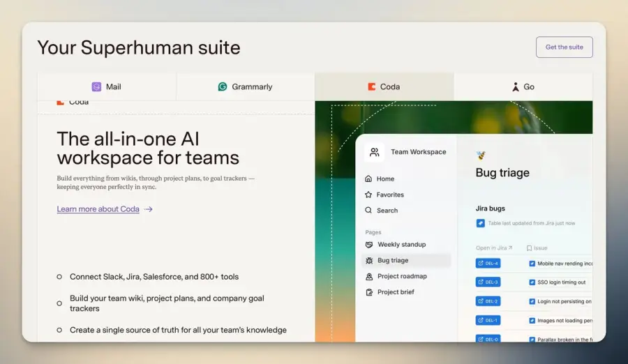Viewport: 628px width, 364px height.
Task: Open the DEL-4 Jira link
Action: pos(488,263)
